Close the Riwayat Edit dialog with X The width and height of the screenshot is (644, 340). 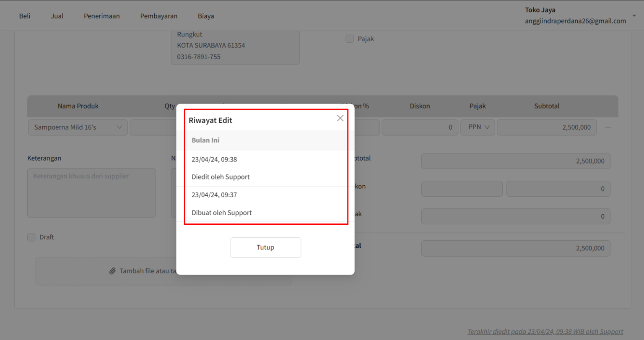click(x=340, y=118)
